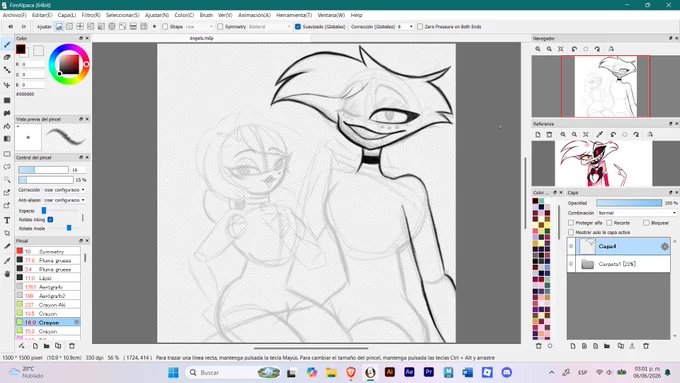Open the Seleccionar menu
680x383 pixels.
click(x=123, y=15)
